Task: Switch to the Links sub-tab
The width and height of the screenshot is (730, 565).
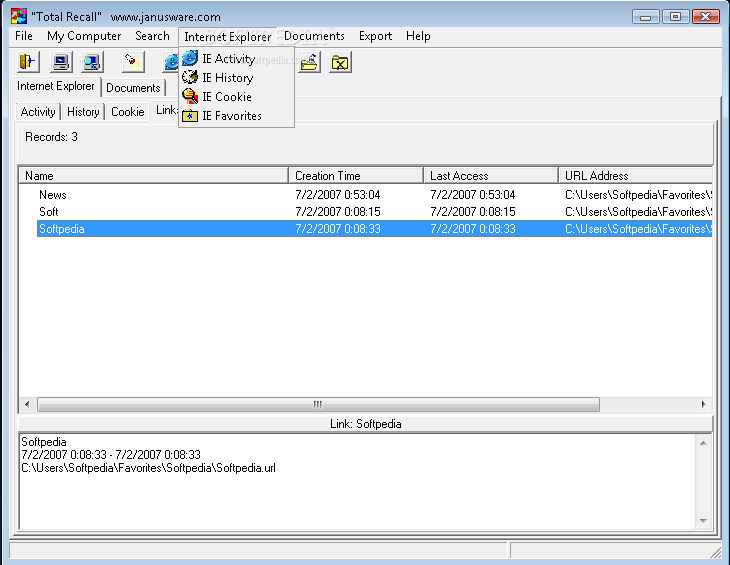Action: (166, 110)
